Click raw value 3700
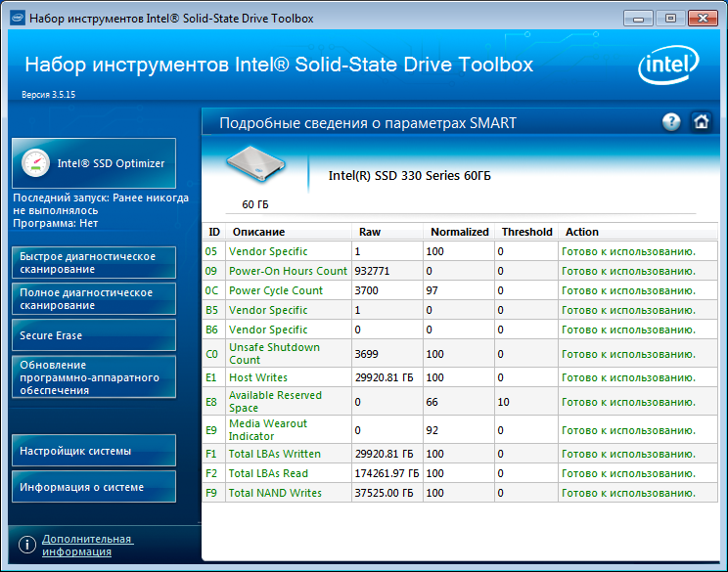Viewport: 728px width, 572px height. click(x=366, y=290)
